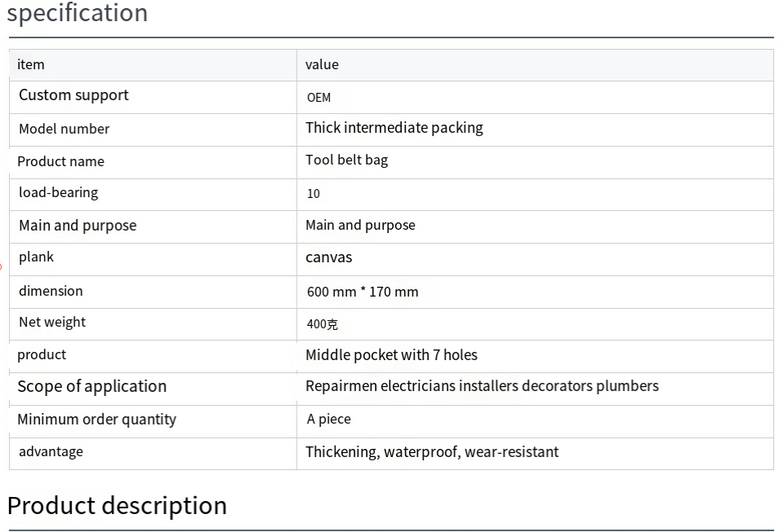Screen dimensions: 779x532
Task: Click the 'Product description' heading
Action: (x=117, y=506)
